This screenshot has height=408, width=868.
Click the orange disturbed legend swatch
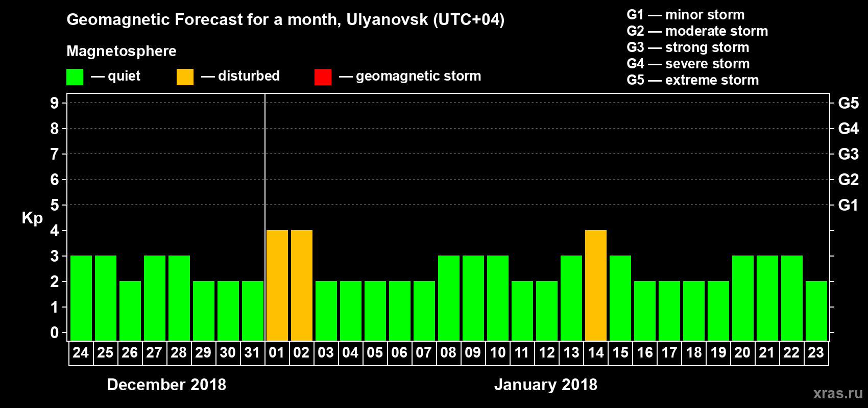point(185,77)
